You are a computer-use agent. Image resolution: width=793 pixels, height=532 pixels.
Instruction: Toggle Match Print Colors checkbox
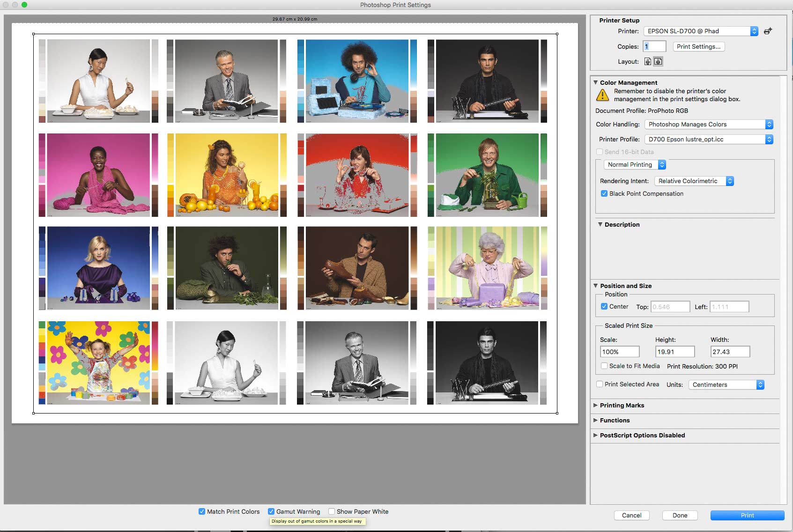[x=202, y=511]
